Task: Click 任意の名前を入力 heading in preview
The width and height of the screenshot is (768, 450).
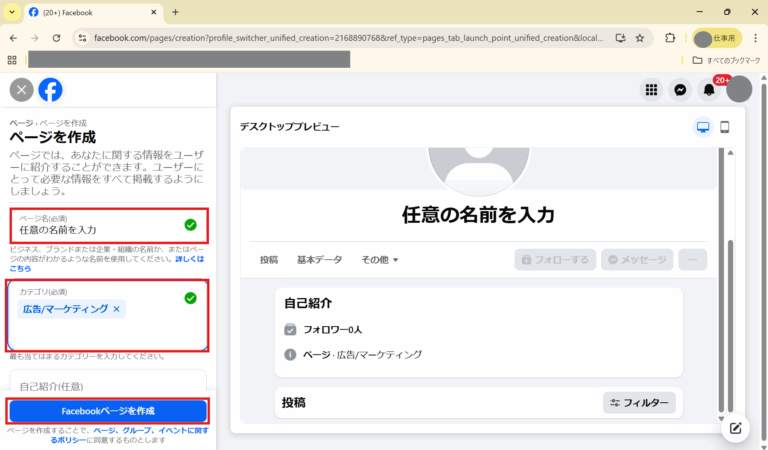Action: click(478, 215)
